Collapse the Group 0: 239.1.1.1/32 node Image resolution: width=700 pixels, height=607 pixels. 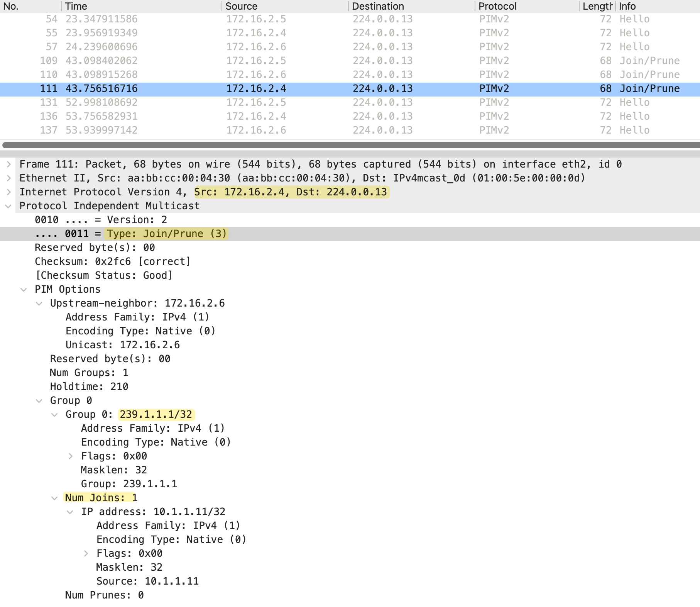pyautogui.click(x=55, y=415)
